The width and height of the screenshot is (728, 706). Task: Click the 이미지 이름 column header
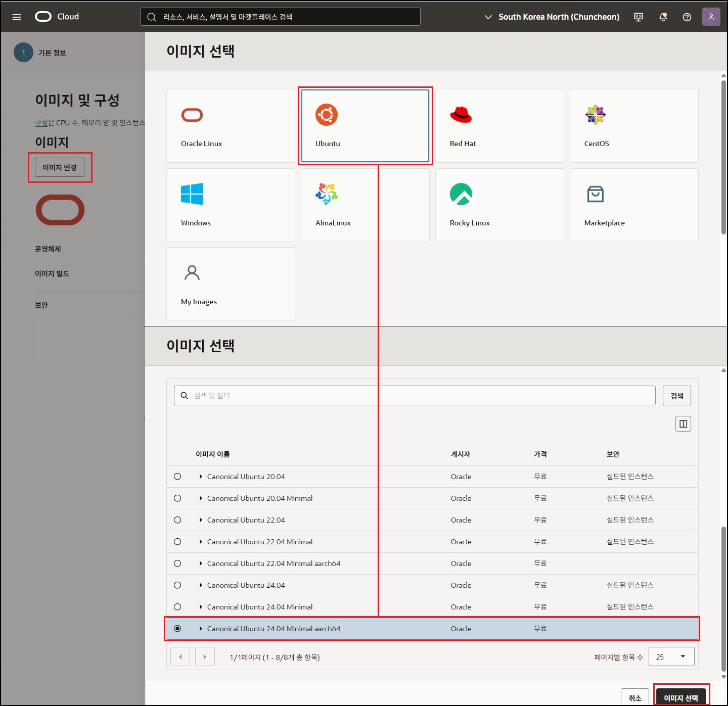pos(213,454)
